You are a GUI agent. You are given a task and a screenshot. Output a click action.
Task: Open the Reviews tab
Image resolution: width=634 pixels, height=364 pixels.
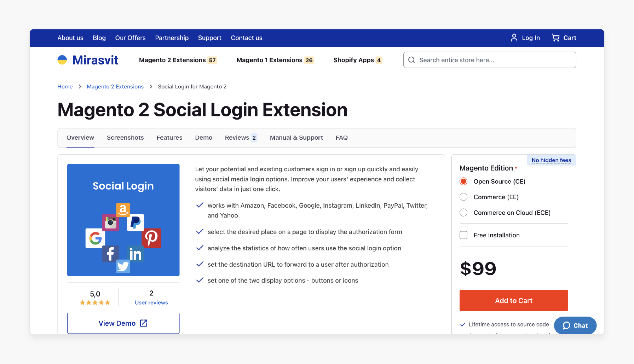(237, 138)
